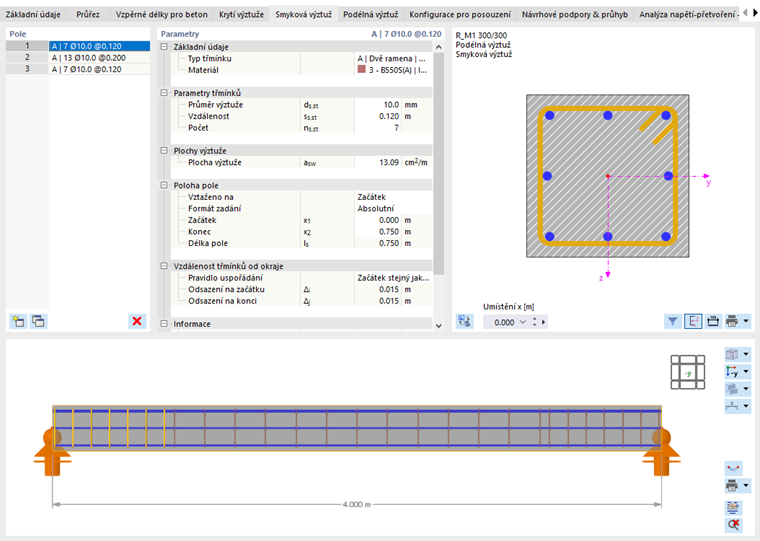
Task: Collapse the Parametry třmínků section
Action: pos(164,93)
